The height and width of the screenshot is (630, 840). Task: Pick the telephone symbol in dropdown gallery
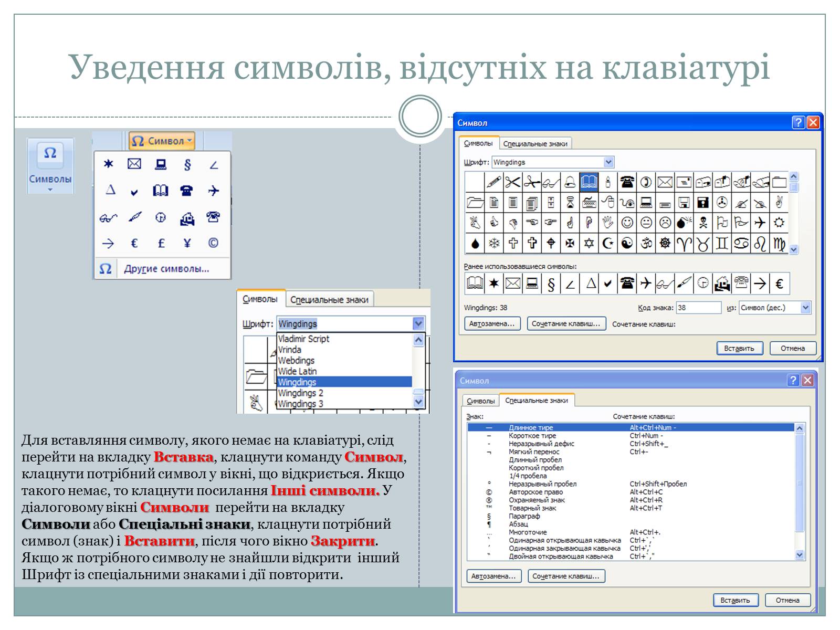[x=187, y=191]
